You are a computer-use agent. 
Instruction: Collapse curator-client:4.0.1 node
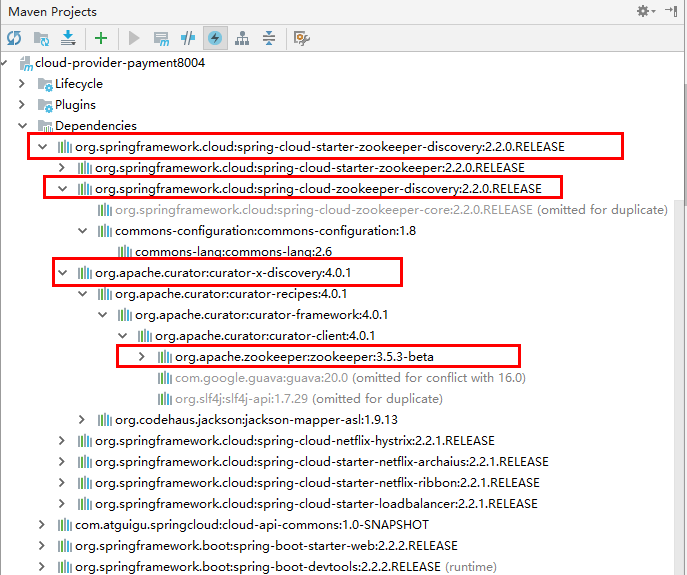pos(123,336)
